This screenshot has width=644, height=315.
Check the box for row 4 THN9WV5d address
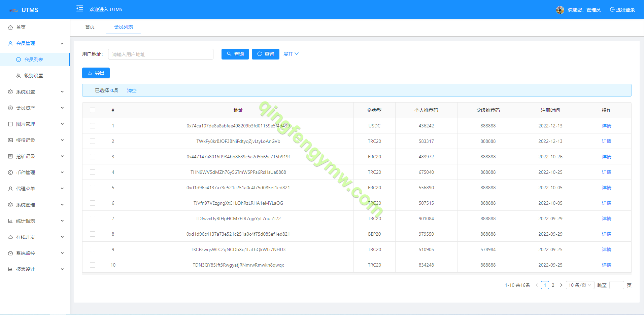[x=93, y=172]
